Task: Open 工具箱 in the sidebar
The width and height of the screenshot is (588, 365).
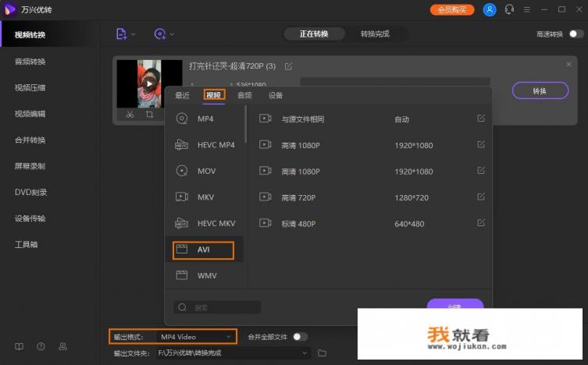Action: [27, 245]
